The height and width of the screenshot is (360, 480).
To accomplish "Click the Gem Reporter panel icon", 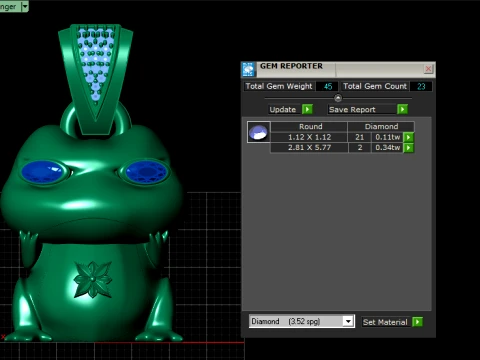I will click(x=248, y=69).
